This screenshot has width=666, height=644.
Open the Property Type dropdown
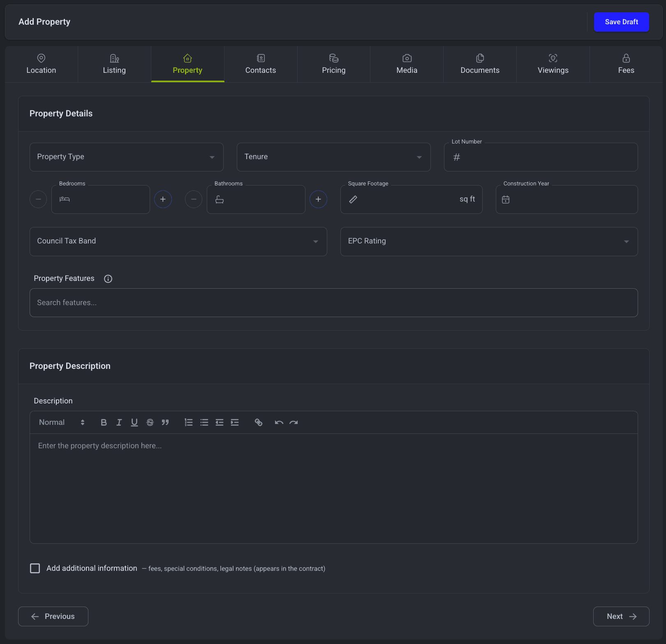[127, 157]
